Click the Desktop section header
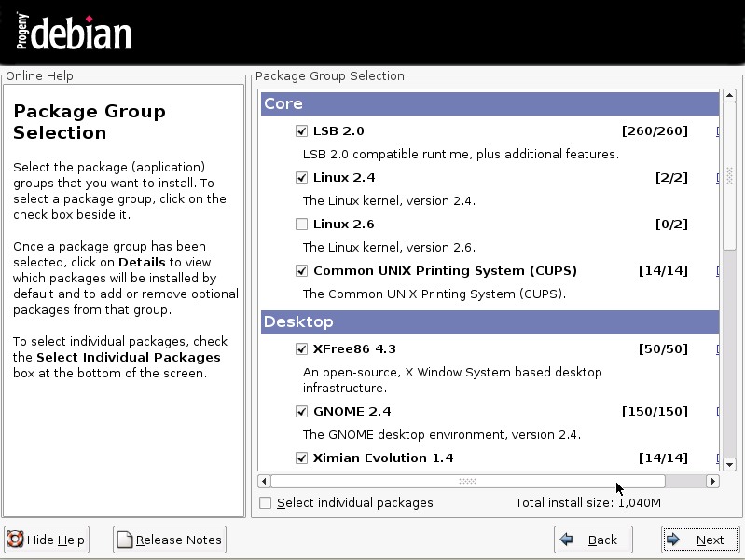Viewport: 745px width, 560px height. pyautogui.click(x=490, y=321)
